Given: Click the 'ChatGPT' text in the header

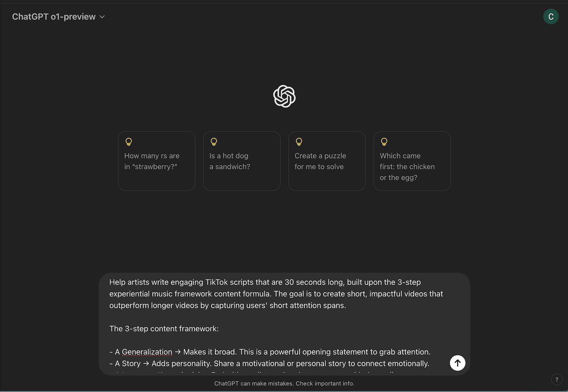Looking at the screenshot, I should (30, 17).
